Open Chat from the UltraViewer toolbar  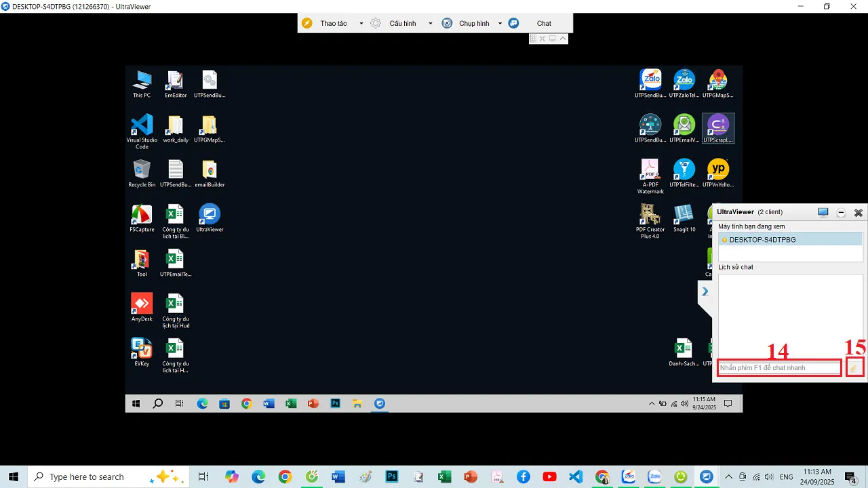click(543, 23)
